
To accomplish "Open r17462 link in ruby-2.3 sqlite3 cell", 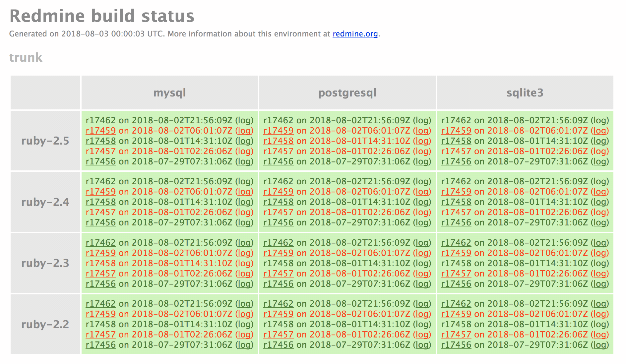I will pyautogui.click(x=456, y=243).
